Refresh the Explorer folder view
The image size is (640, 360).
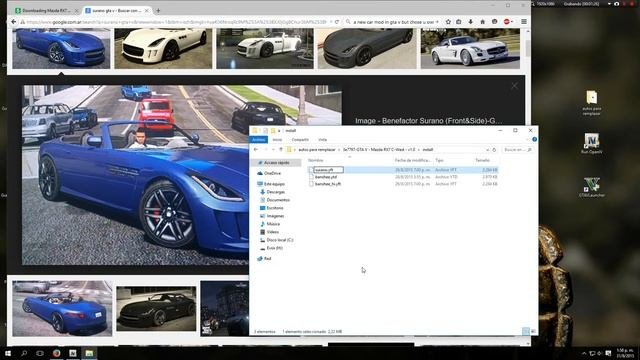494,150
